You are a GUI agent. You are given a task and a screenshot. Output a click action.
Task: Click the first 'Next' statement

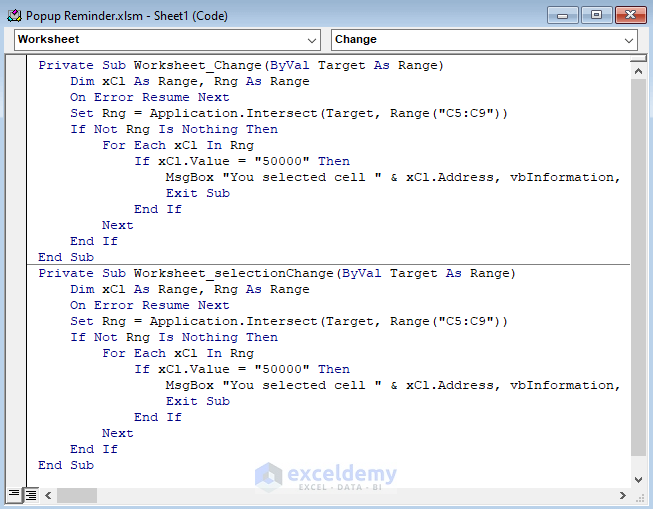117,225
